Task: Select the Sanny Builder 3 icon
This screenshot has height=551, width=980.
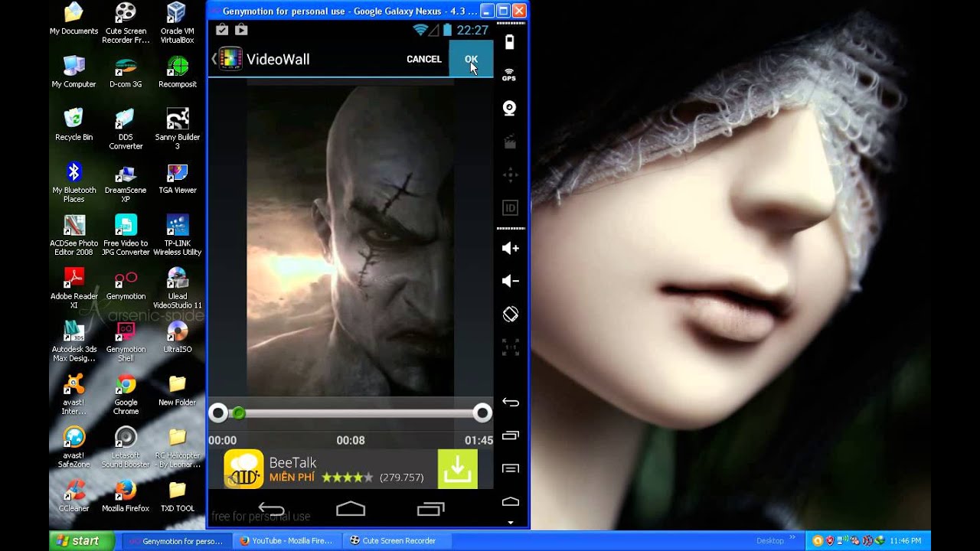Action: click(178, 129)
